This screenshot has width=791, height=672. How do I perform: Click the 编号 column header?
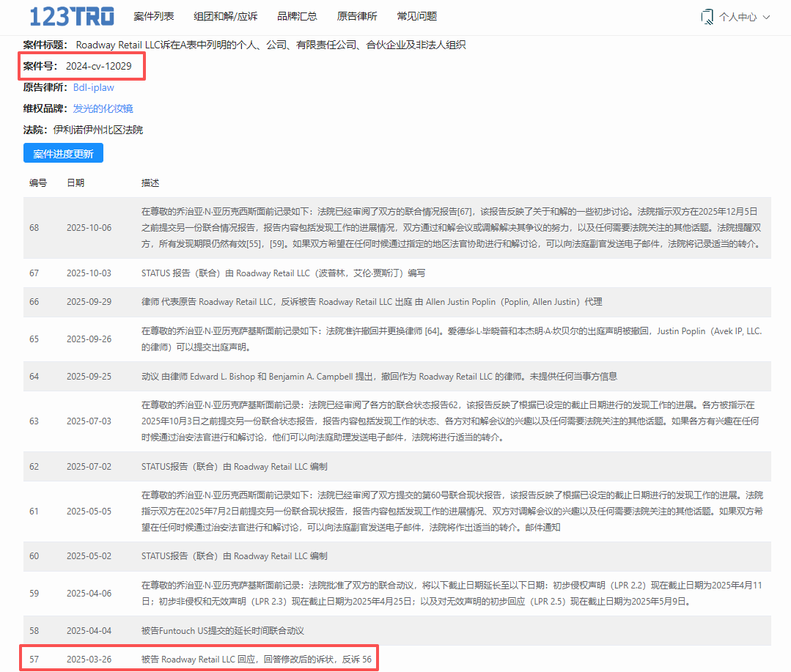click(x=38, y=182)
